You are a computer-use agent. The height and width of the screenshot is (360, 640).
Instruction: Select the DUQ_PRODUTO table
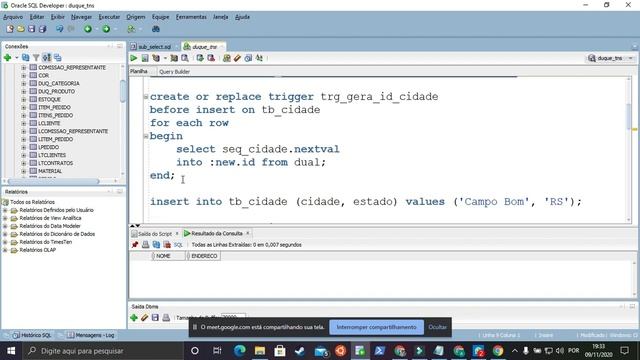[x=56, y=91]
